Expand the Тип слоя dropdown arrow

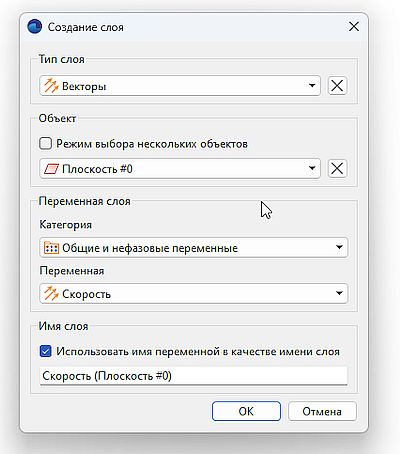[x=312, y=86]
